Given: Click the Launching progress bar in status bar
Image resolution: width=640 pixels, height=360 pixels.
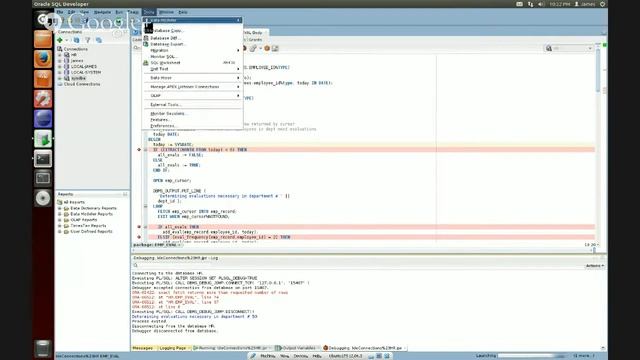Looking at the screenshot, I should (533, 356).
